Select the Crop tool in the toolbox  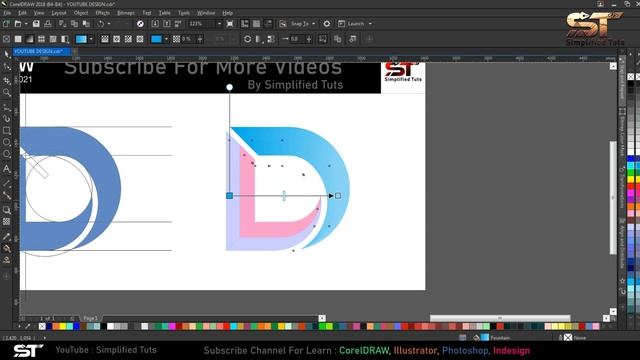click(x=7, y=80)
